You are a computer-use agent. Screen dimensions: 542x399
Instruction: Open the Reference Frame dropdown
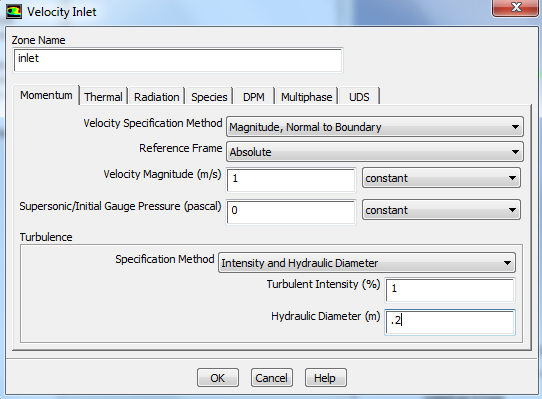point(375,152)
